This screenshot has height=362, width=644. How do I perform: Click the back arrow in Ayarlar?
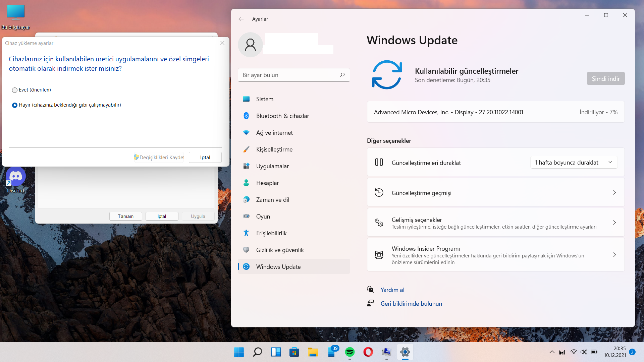[241, 19]
